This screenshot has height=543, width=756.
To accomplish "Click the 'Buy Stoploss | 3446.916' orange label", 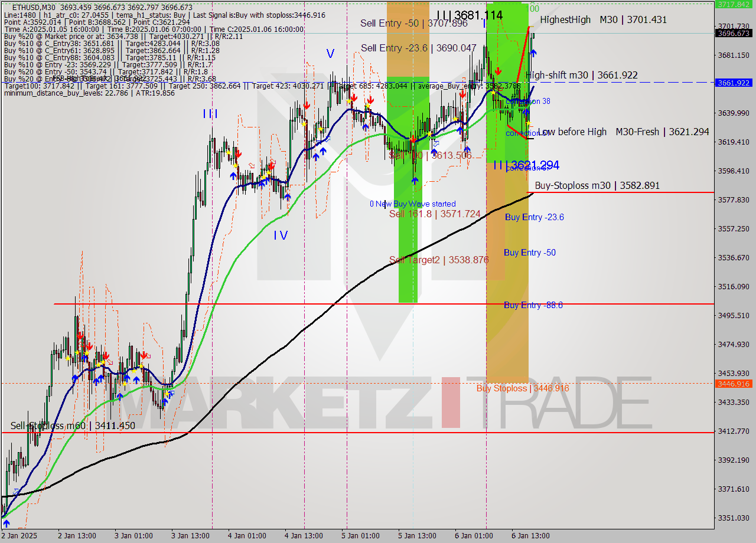I will coord(523,388).
